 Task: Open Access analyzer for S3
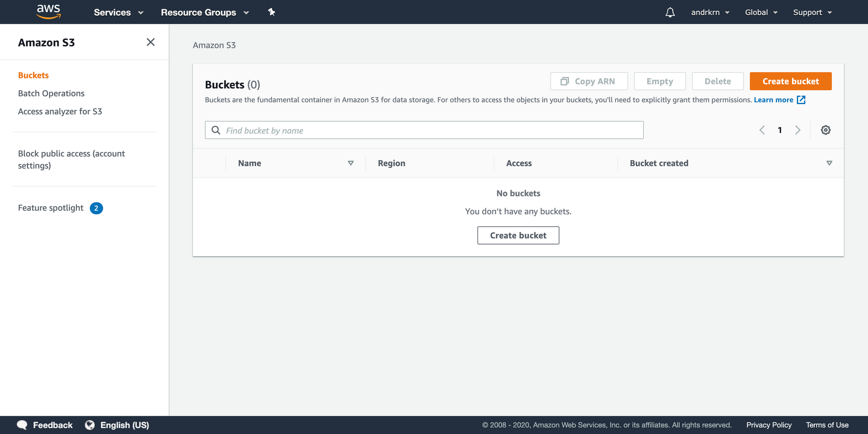[x=60, y=111]
